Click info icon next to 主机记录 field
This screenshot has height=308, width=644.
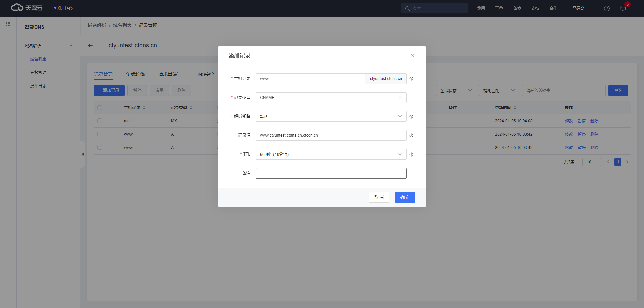[x=411, y=79]
